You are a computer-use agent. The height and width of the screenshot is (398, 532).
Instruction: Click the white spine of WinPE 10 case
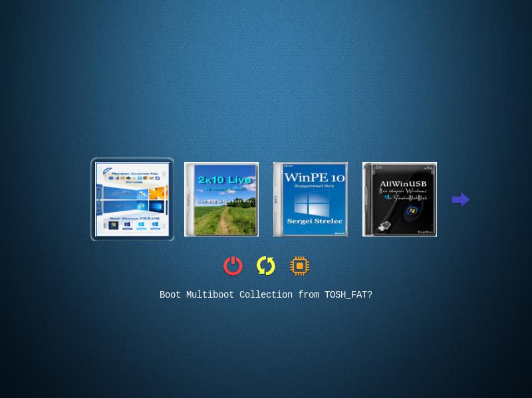coord(277,199)
